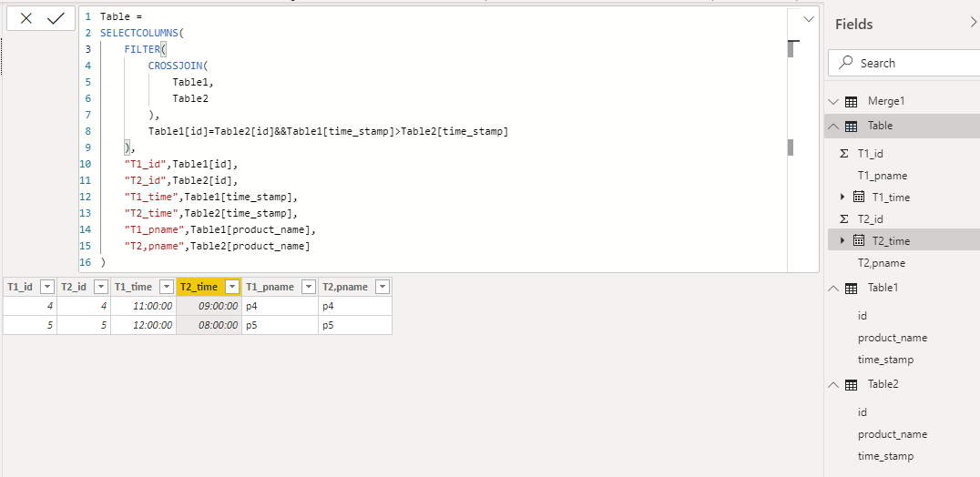Click the 09:00:00 cell in T2_time
This screenshot has width=980, height=477.
click(209, 306)
